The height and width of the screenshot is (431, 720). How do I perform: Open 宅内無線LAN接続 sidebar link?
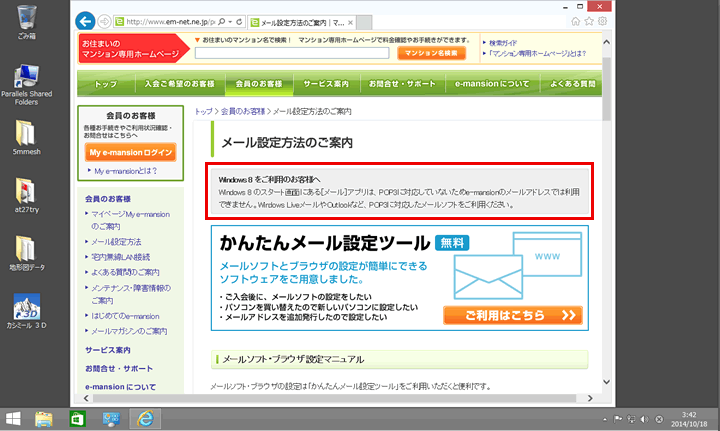(x=120, y=257)
